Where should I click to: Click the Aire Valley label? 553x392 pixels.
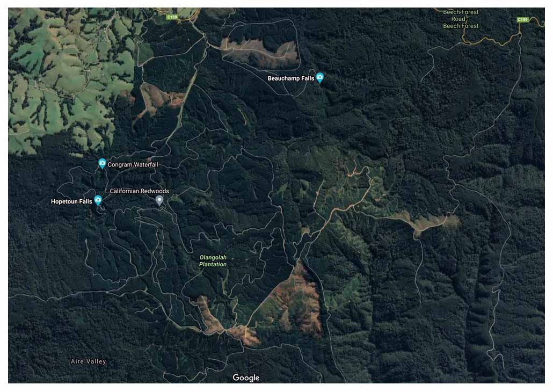tap(88, 361)
